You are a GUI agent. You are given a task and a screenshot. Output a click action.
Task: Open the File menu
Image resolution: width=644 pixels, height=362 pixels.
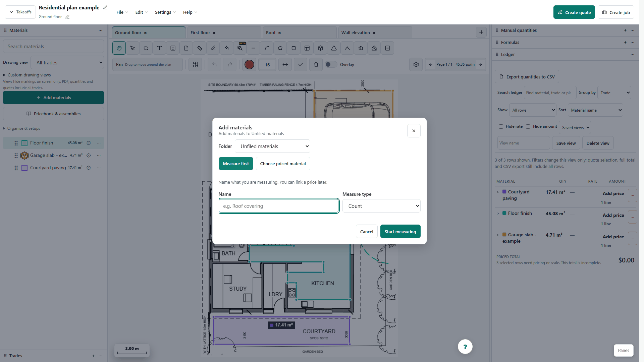tap(122, 12)
